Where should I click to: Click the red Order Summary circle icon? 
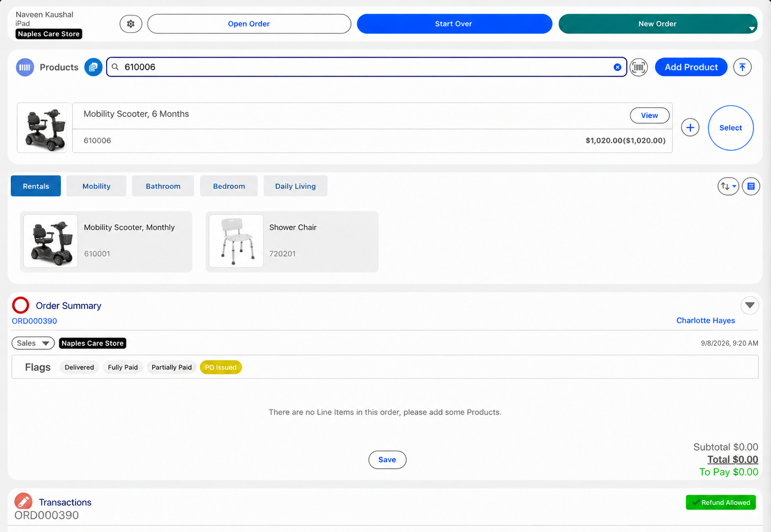pyautogui.click(x=21, y=305)
